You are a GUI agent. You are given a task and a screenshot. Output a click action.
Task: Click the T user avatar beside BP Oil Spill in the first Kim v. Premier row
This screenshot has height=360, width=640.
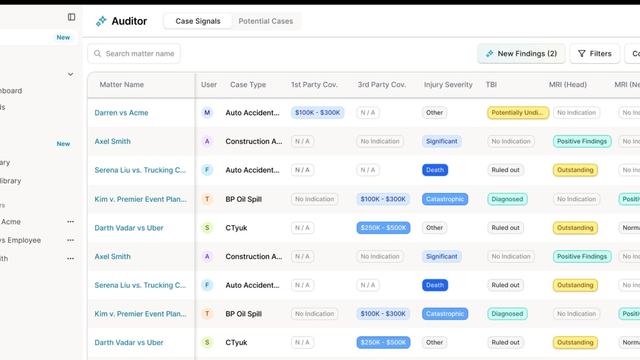(x=207, y=199)
